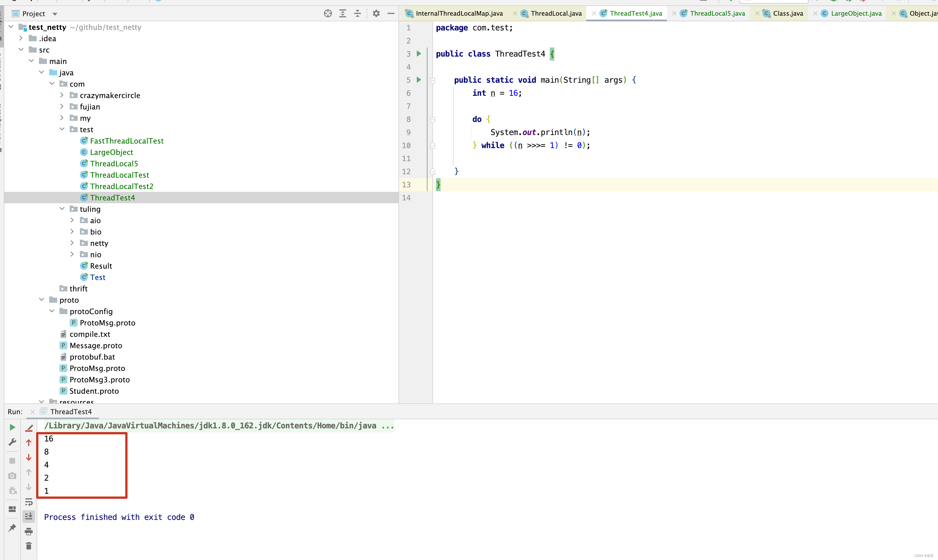Select ProtoMsg3.proto file in tree
938x560 pixels.
click(99, 379)
